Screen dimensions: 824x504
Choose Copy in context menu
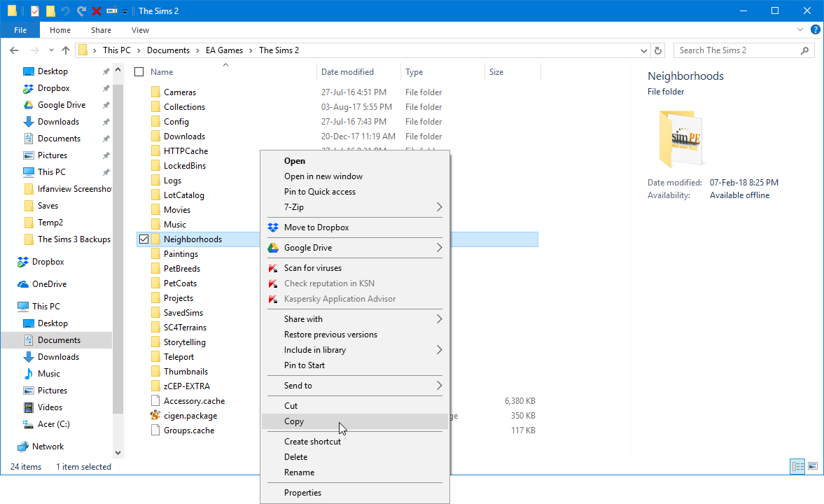355,421
